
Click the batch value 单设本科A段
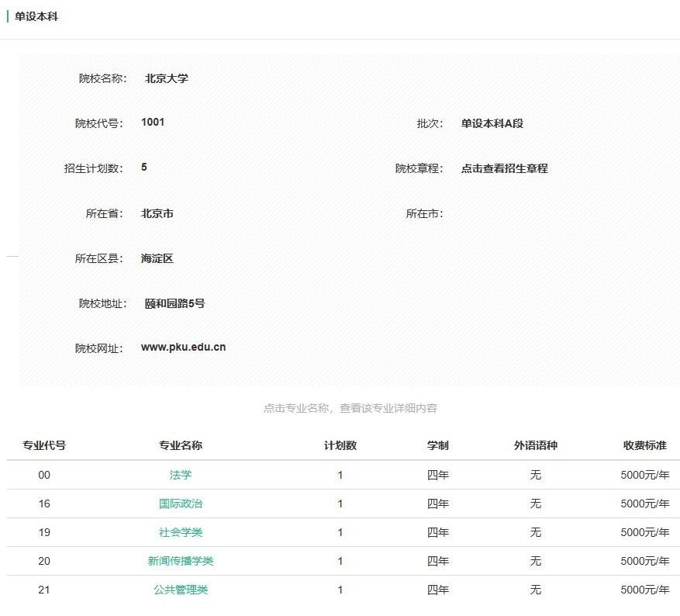[492, 123]
